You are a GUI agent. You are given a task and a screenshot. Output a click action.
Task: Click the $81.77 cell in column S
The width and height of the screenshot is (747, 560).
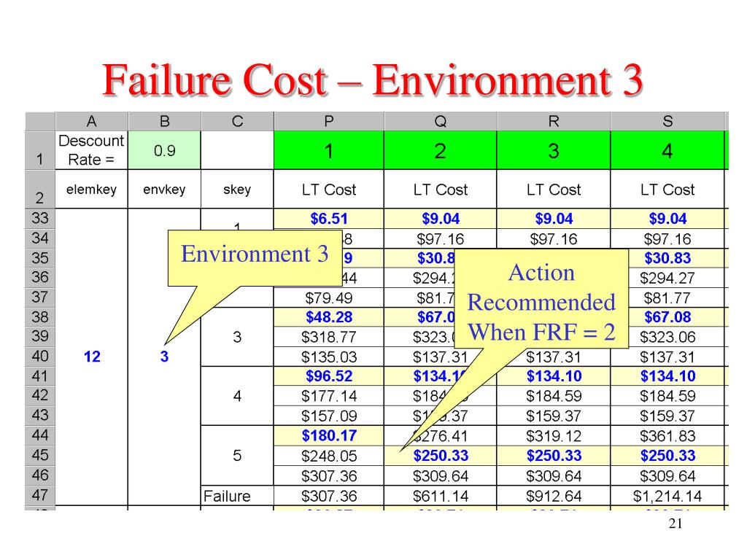[667, 297]
